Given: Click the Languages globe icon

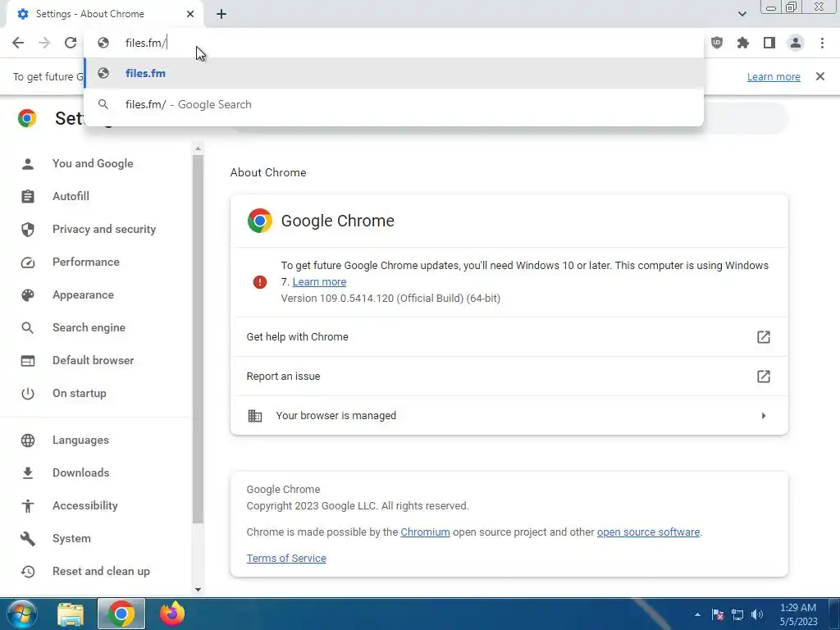Looking at the screenshot, I should pyautogui.click(x=28, y=440).
